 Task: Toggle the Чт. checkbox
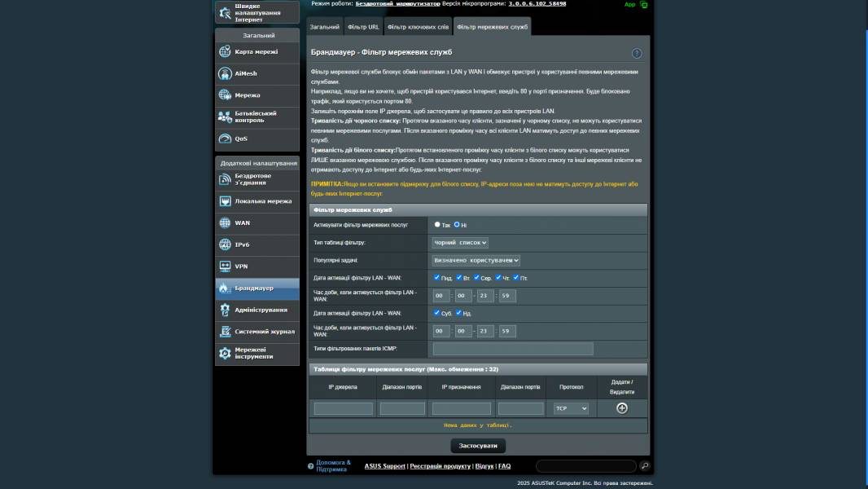pos(498,277)
